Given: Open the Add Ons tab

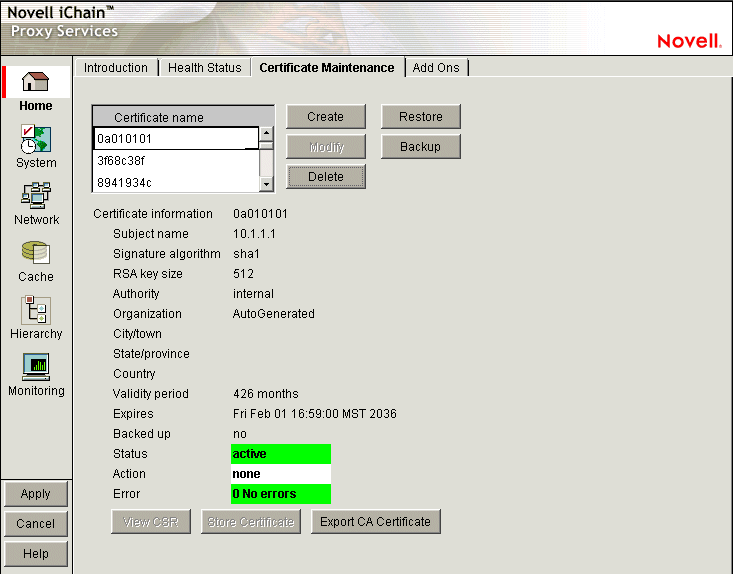Looking at the screenshot, I should click(x=436, y=68).
